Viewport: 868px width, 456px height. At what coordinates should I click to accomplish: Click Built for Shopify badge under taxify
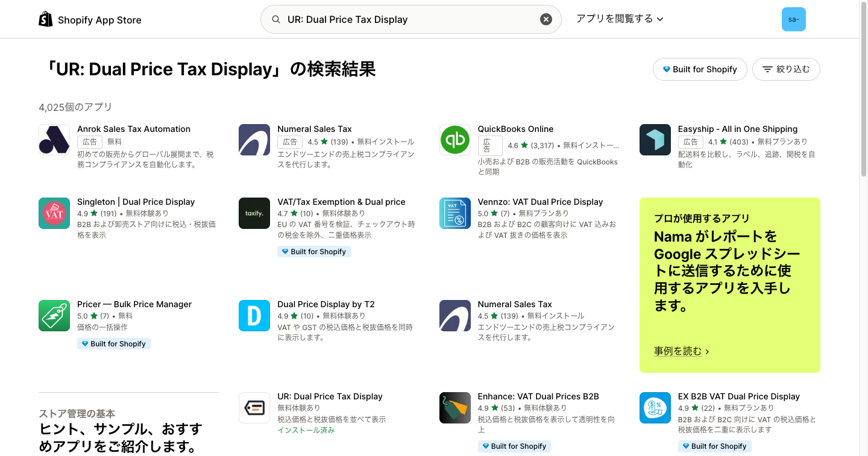tap(314, 252)
